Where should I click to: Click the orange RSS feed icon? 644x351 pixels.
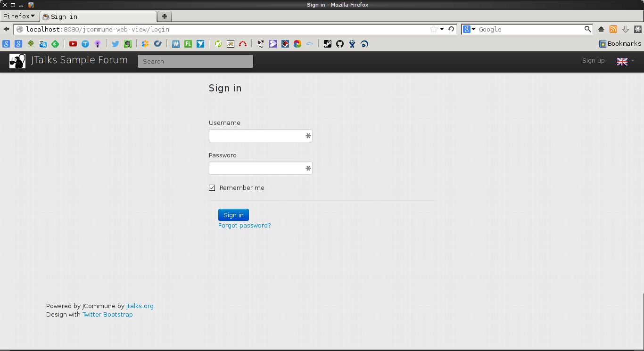(x=613, y=29)
